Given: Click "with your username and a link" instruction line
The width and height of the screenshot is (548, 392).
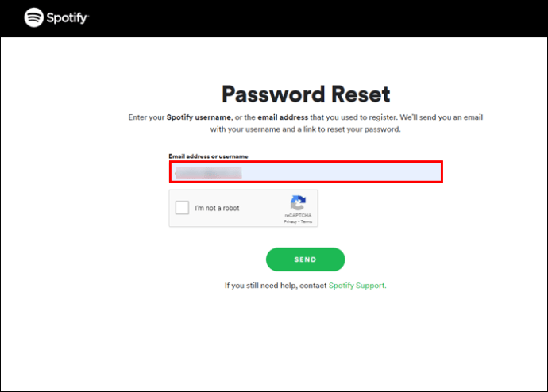Looking at the screenshot, I should 306,129.
